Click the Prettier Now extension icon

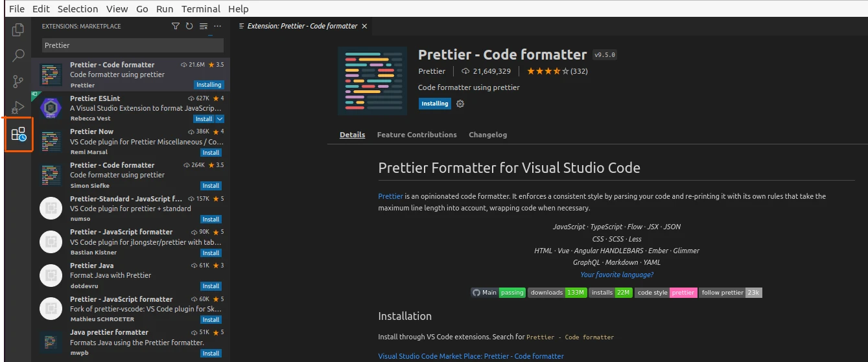click(x=51, y=141)
